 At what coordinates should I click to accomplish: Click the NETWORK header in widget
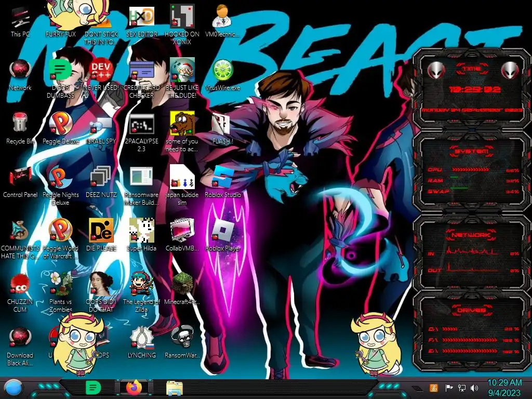(472, 235)
